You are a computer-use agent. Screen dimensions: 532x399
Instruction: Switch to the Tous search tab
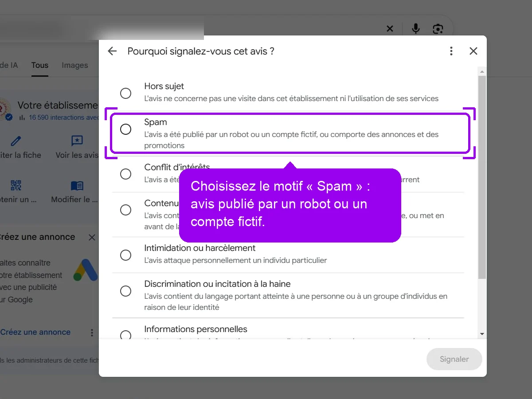tap(40, 65)
